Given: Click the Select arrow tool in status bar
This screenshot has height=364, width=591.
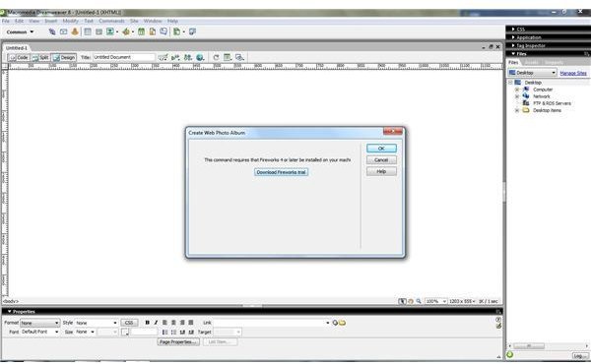Looking at the screenshot, I should pos(402,301).
